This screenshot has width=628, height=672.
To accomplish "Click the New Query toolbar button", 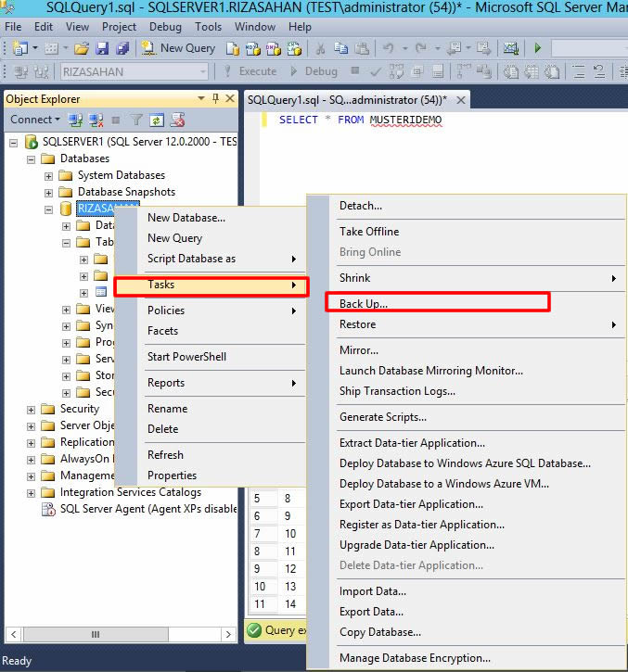I will point(178,47).
